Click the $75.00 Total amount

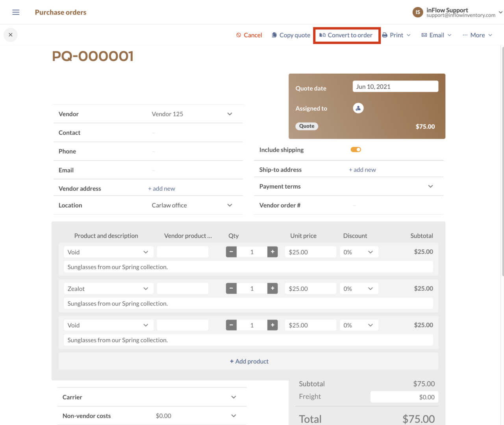click(x=419, y=419)
